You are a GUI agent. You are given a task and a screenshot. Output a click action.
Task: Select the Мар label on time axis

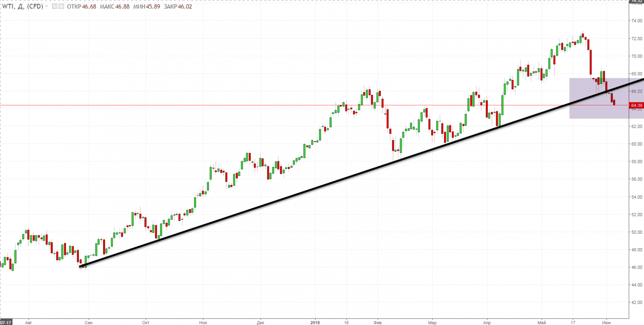pyautogui.click(x=432, y=322)
